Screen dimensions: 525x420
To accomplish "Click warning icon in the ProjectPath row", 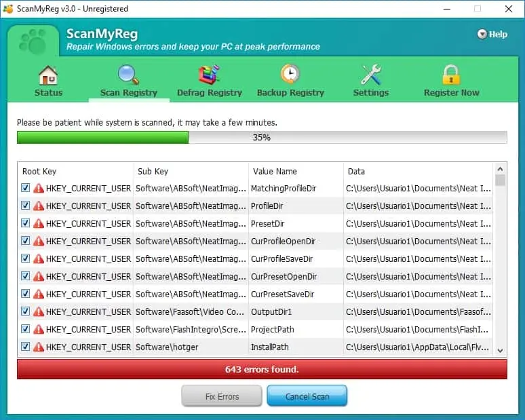I will click(x=39, y=329).
